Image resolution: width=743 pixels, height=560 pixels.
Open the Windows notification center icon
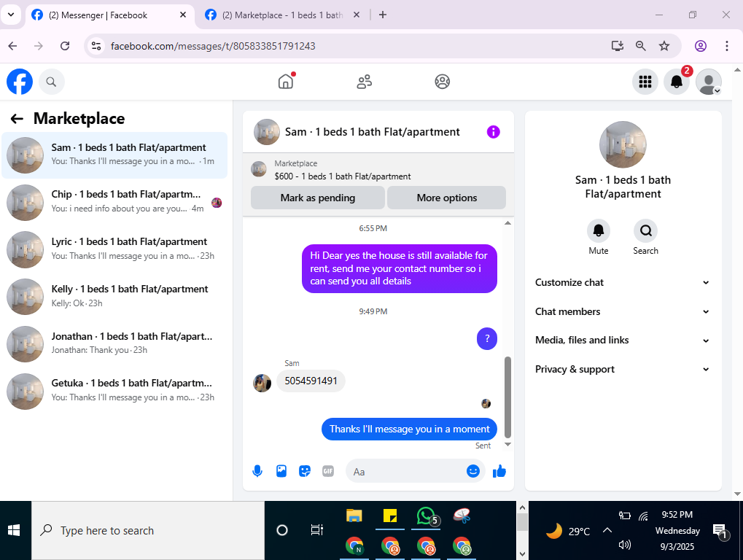[720, 532]
